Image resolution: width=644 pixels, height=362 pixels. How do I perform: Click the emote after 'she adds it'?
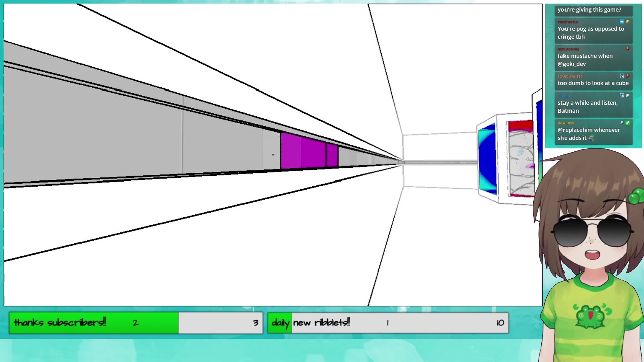591,138
